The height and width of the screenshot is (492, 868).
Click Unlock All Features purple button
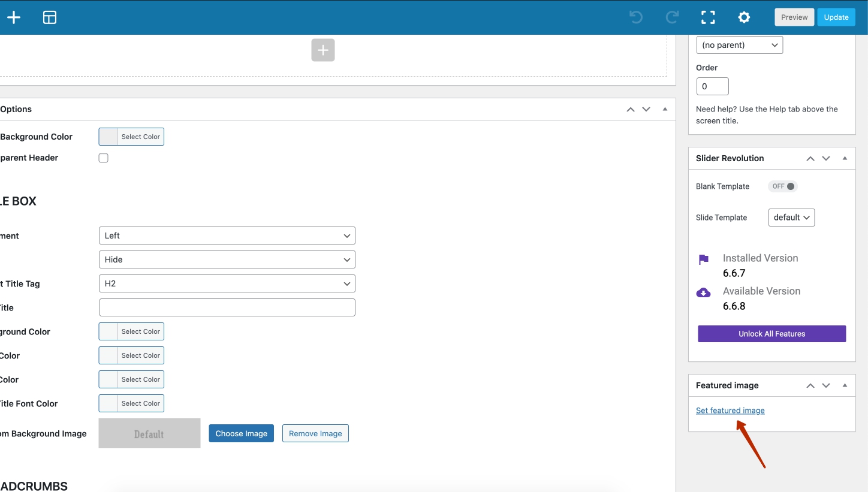pyautogui.click(x=771, y=334)
